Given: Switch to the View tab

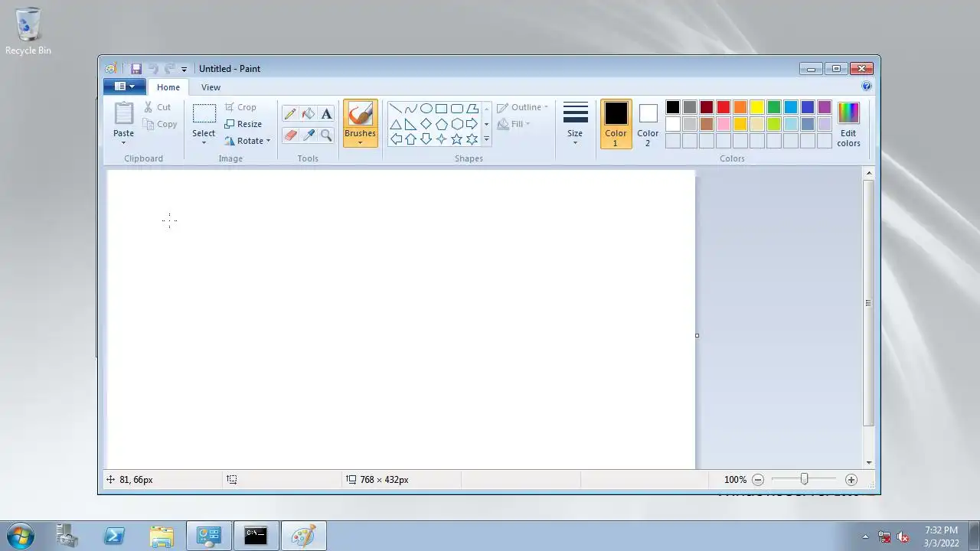Looking at the screenshot, I should [x=211, y=87].
